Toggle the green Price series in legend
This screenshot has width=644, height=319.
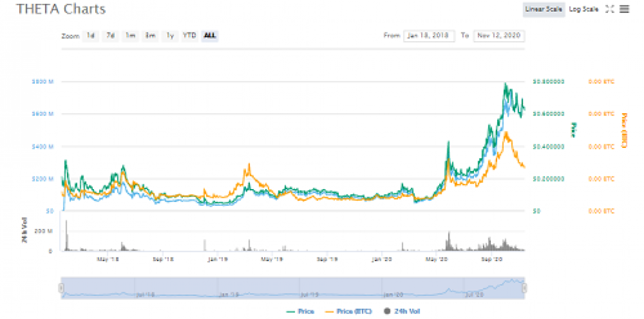coord(301,311)
